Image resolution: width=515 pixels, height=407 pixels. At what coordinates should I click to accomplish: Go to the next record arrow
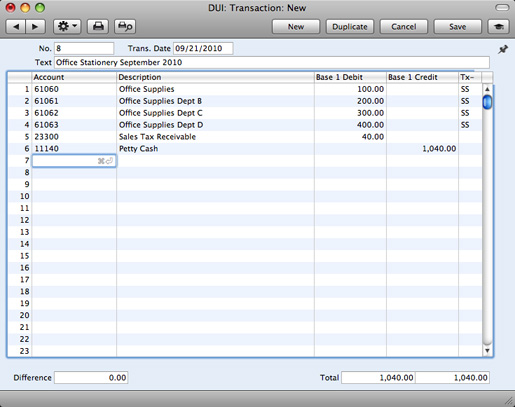tap(35, 26)
